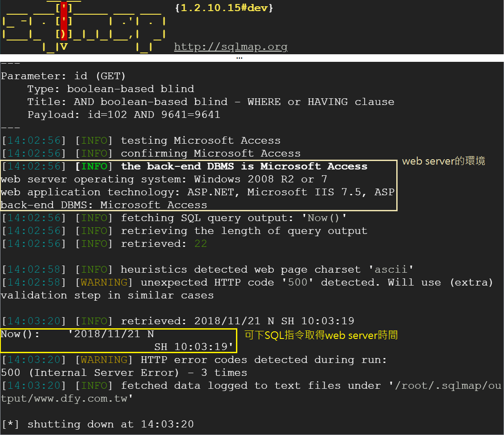Viewport: 504px width, 435px height.
Task: Click the 'Now():' result label
Action: click(20, 334)
